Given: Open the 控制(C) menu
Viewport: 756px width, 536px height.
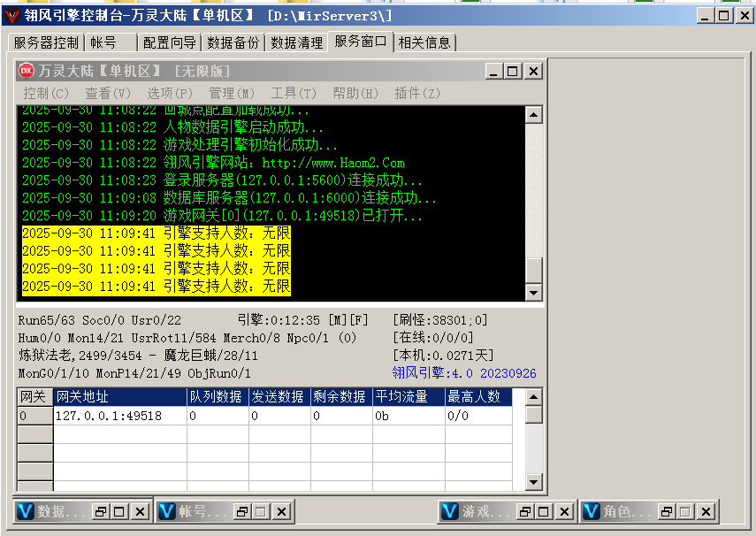Looking at the screenshot, I should tap(46, 93).
